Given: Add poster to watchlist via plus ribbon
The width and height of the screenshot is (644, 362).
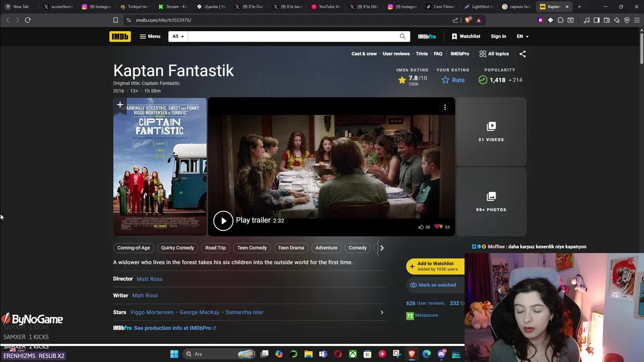Looking at the screenshot, I should click(x=120, y=105).
